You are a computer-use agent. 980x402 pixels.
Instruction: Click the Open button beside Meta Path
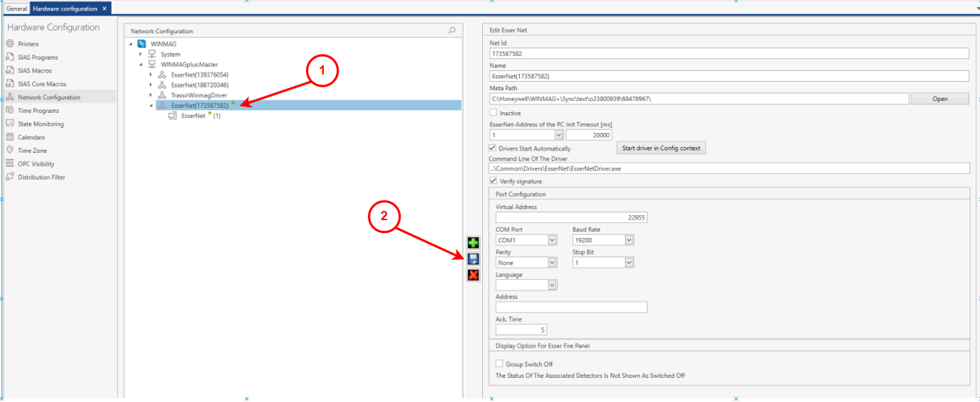tap(940, 99)
